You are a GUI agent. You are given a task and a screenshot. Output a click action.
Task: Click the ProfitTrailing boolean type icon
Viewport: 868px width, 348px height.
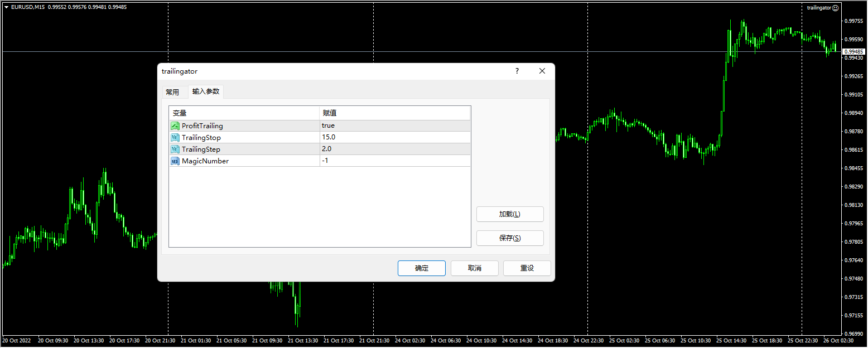coord(175,126)
